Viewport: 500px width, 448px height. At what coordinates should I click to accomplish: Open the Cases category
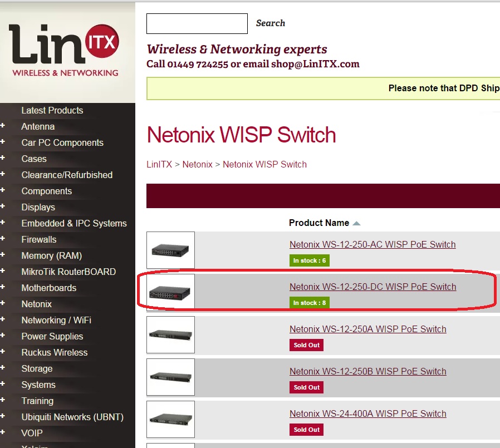coord(34,159)
